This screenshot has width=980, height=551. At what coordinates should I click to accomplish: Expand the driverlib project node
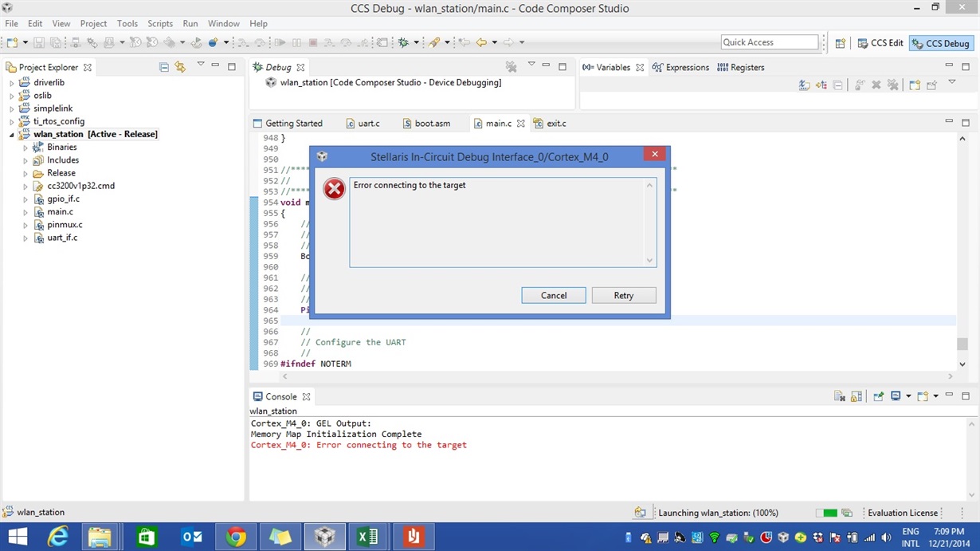11,83
